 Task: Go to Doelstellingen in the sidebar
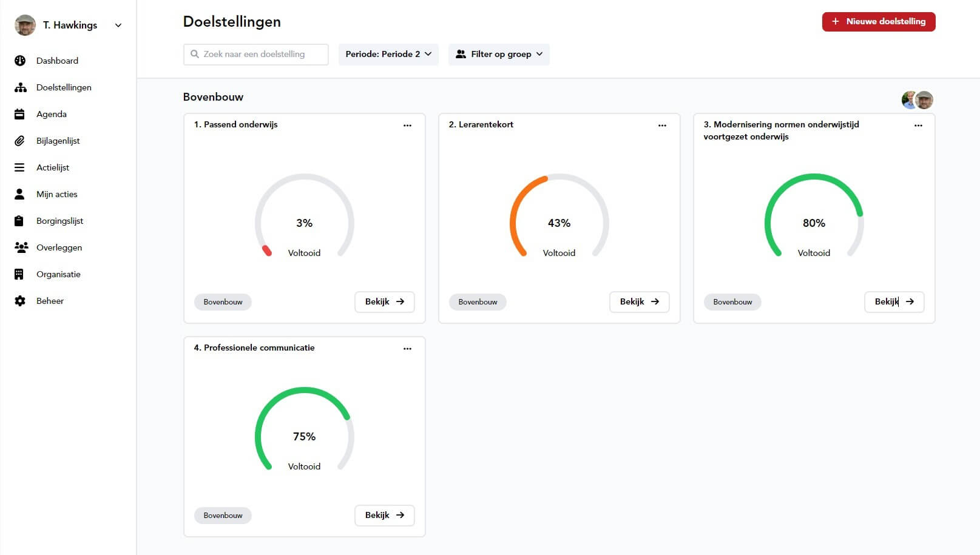click(x=64, y=87)
